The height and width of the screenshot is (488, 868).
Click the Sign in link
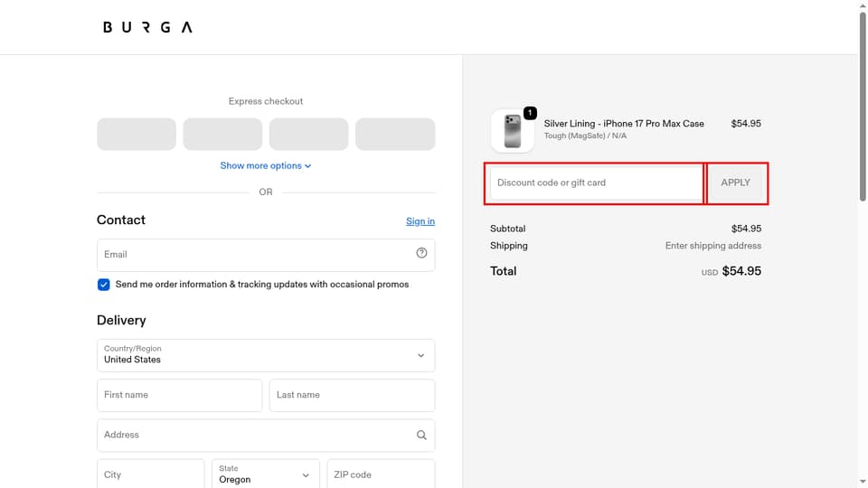click(420, 221)
